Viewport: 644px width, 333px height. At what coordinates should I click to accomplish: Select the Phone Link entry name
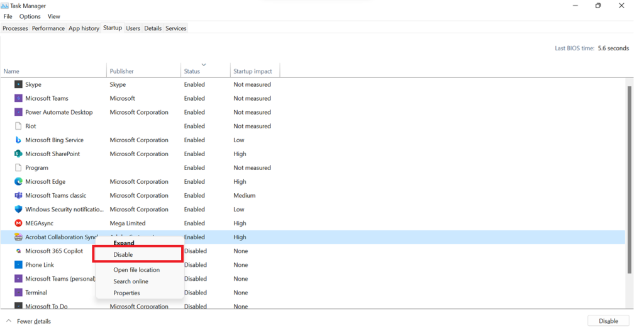pos(40,265)
